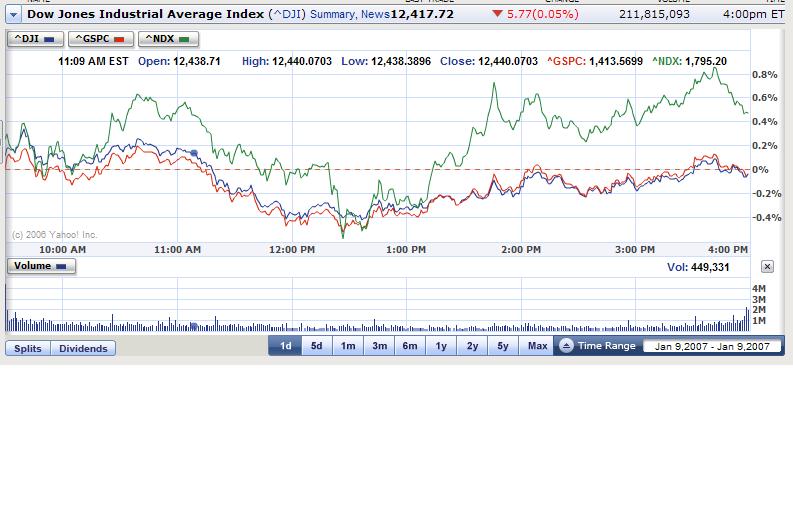This screenshot has width=793, height=511.
Task: Expand the Time Range arrow icon
Action: [566, 346]
